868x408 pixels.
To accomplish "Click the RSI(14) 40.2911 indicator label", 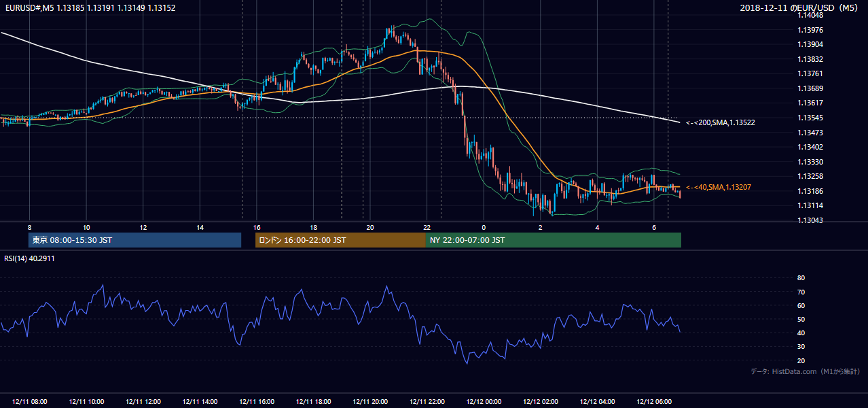I will click(29, 259).
